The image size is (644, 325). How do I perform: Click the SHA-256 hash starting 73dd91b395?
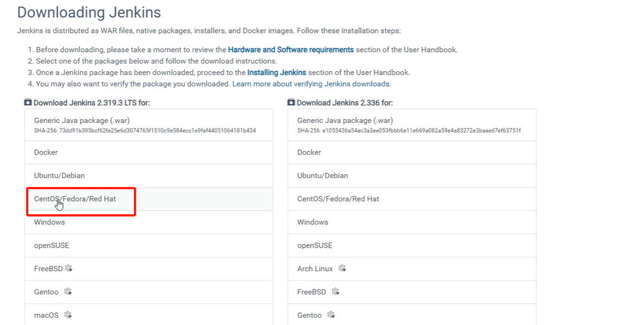pyautogui.click(x=145, y=130)
